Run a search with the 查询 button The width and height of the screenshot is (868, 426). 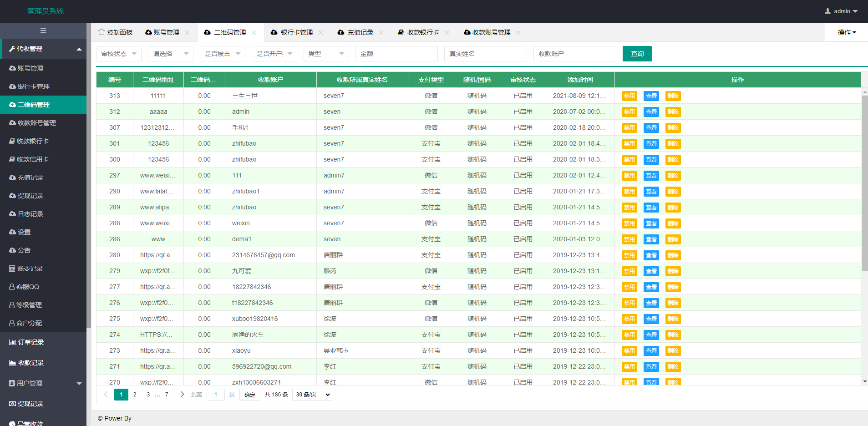tap(637, 53)
